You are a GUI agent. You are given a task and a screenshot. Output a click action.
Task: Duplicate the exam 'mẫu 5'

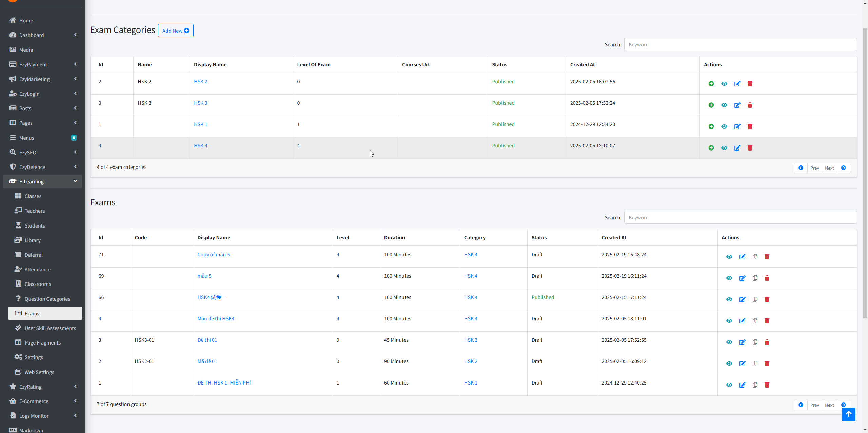click(755, 278)
